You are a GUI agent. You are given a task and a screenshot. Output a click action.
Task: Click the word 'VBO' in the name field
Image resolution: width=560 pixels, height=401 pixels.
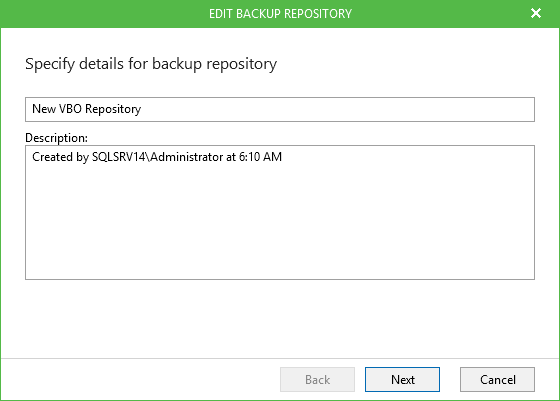(x=70, y=109)
